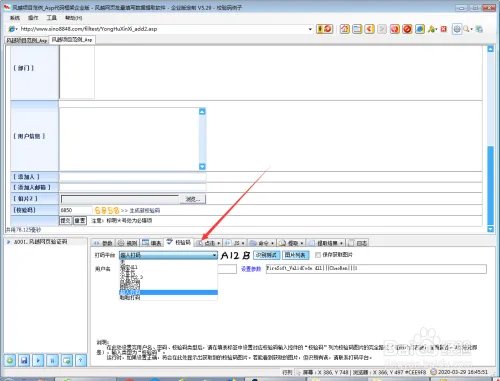
Task: Click the go/navigate icon beside the address bar
Action: 324,29
